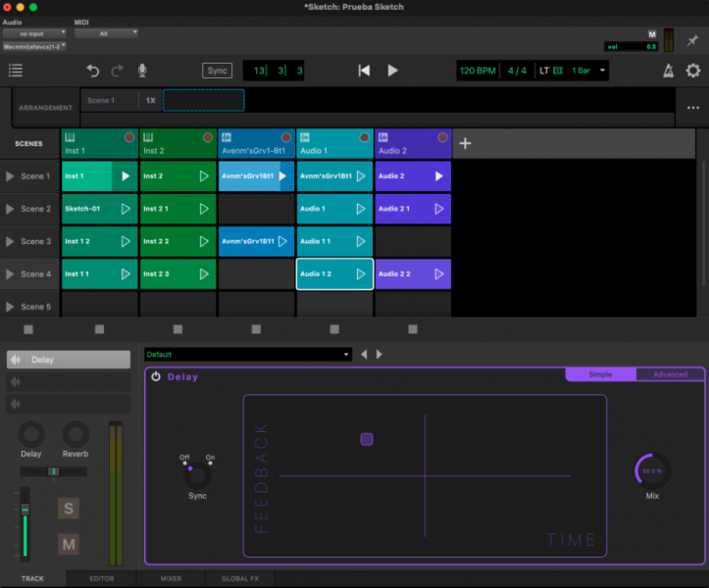Toggle the metronome icon
Screen dimensions: 709x588
tap(669, 71)
